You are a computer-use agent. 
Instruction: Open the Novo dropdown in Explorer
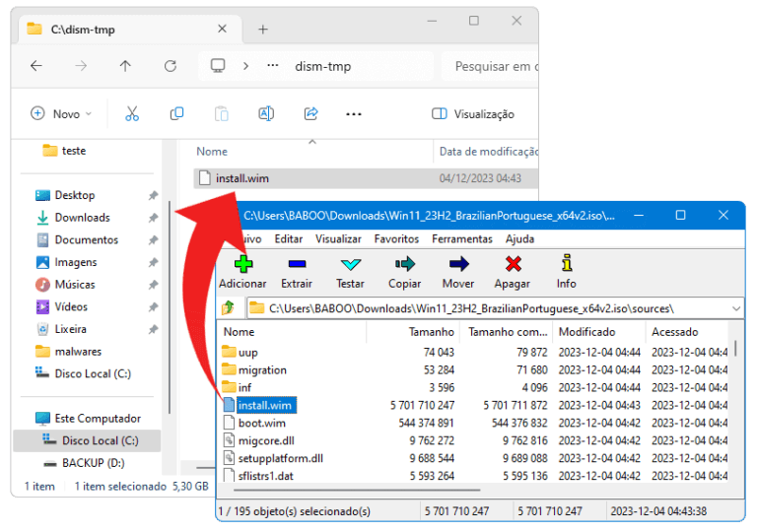[61, 114]
